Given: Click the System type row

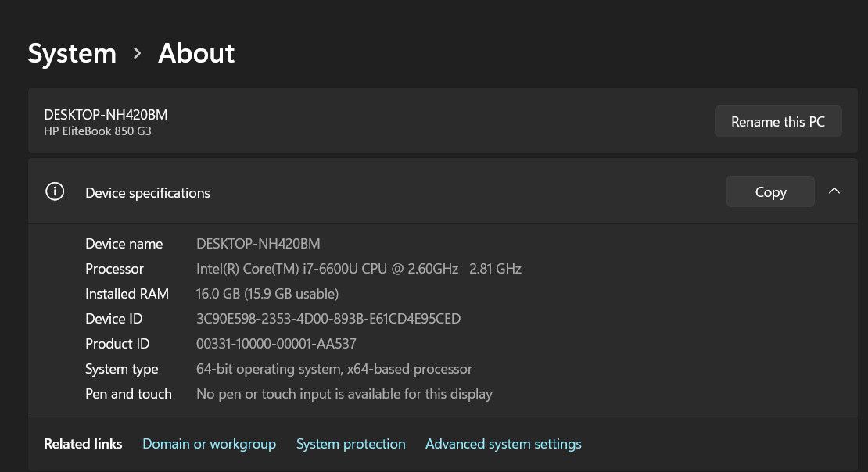Looking at the screenshot, I should (x=335, y=368).
